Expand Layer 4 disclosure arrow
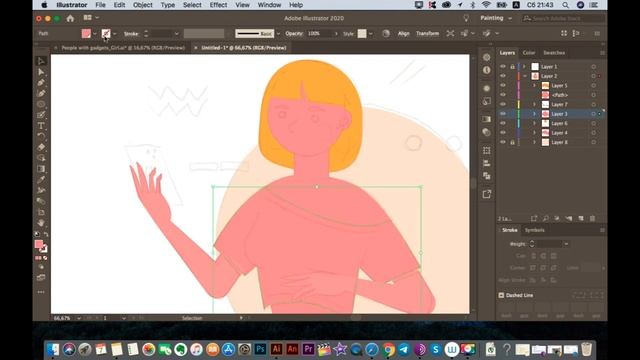Viewport: 640px width, 360px height. 534,133
